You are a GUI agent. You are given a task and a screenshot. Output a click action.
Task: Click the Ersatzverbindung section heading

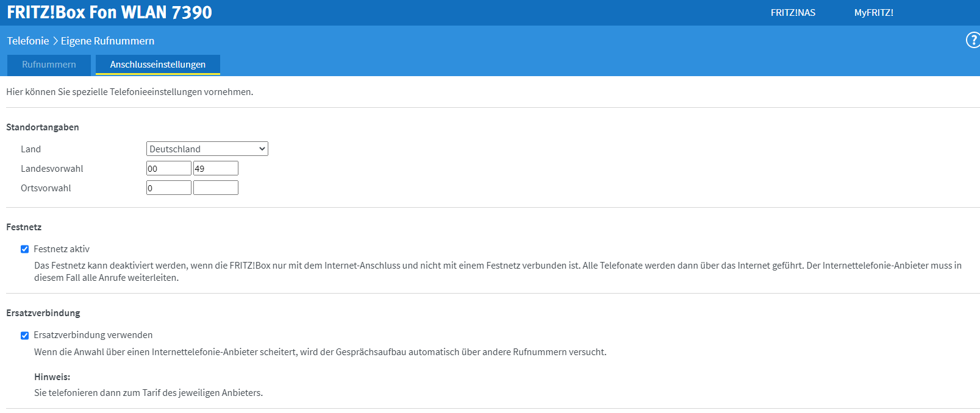pos(43,313)
